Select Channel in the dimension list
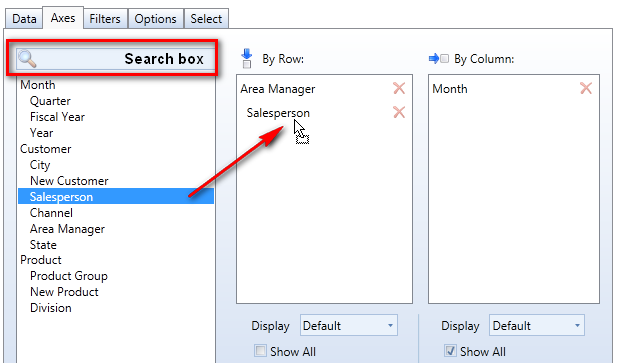Screen dimensions: 617x363 click(x=51, y=213)
